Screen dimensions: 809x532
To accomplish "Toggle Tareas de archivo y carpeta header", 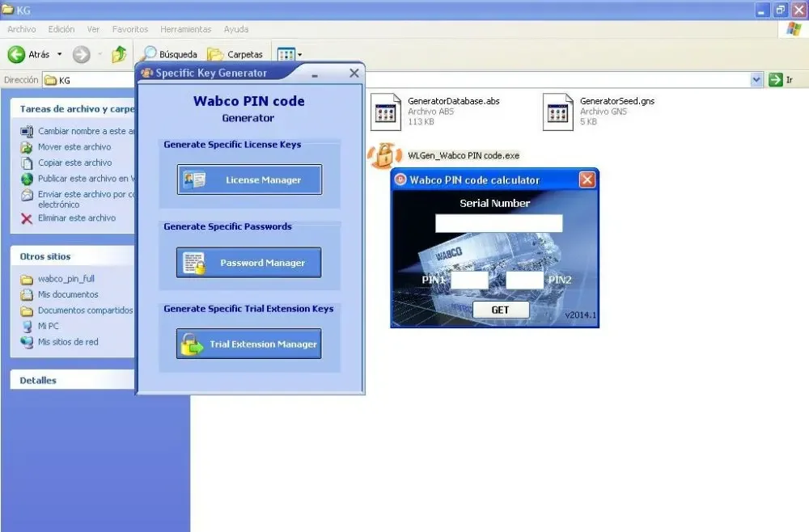I will (72, 109).
